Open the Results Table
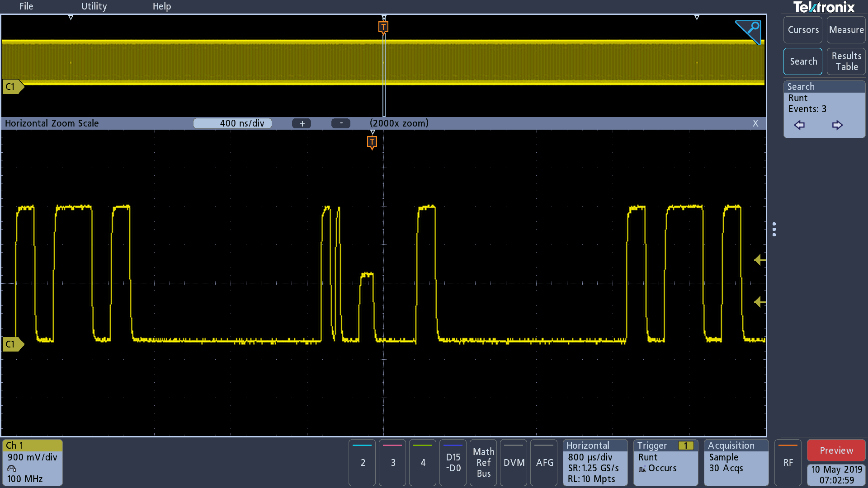Viewport: 868px width, 488px height. [846, 61]
